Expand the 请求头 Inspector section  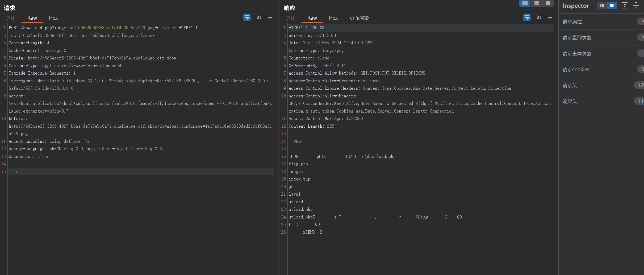click(601, 85)
